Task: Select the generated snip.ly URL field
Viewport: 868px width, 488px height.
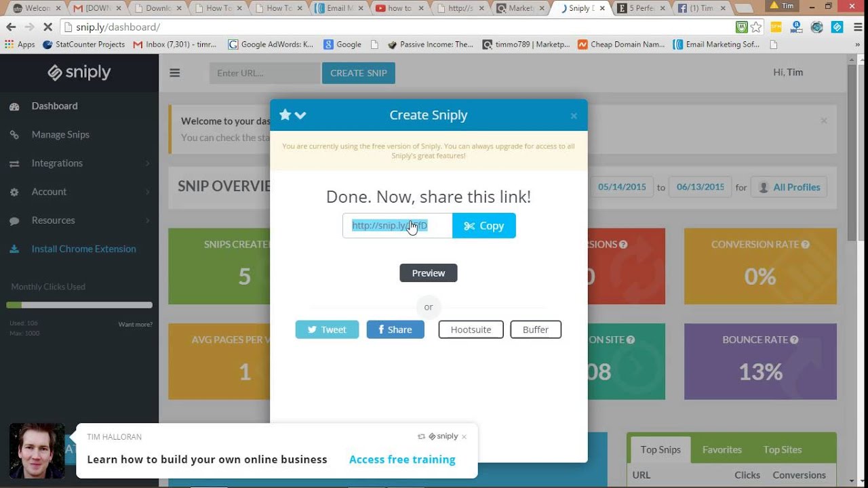Action: coord(397,226)
